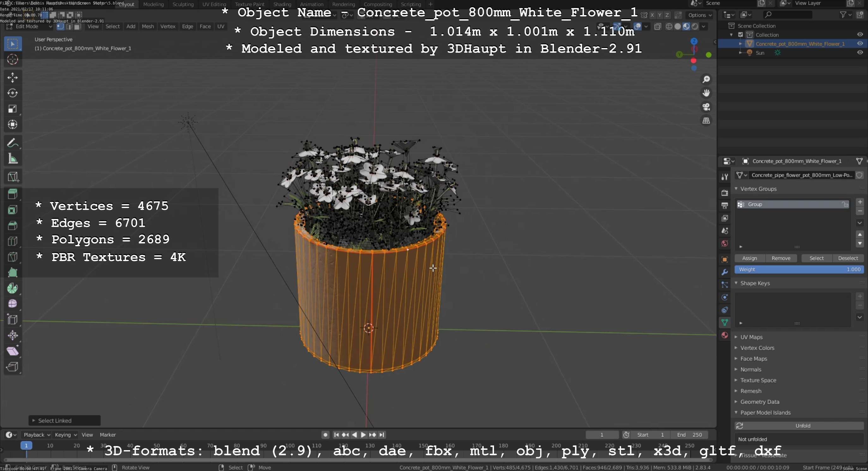Hide the Sun object via eye icon
This screenshot has height=471, width=868.
[x=860, y=52]
